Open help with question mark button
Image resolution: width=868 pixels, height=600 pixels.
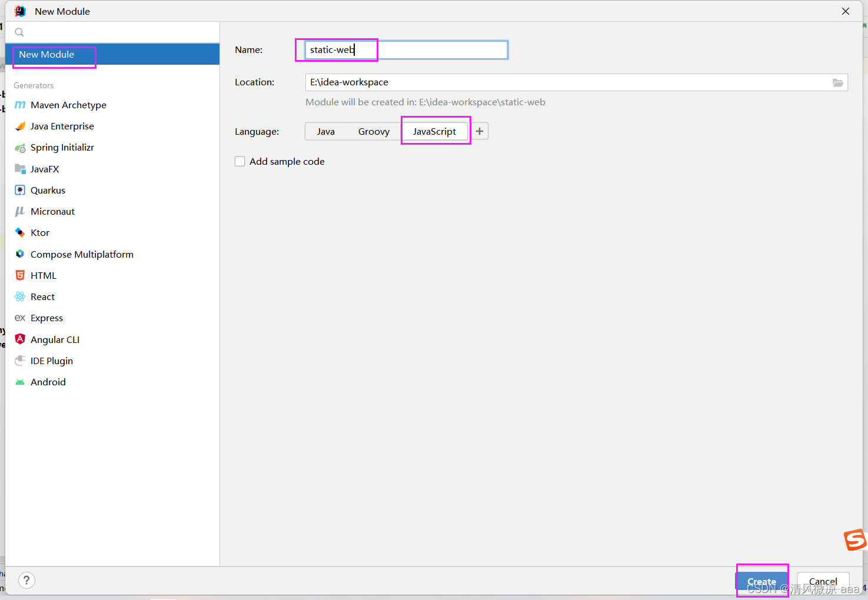tap(26, 581)
